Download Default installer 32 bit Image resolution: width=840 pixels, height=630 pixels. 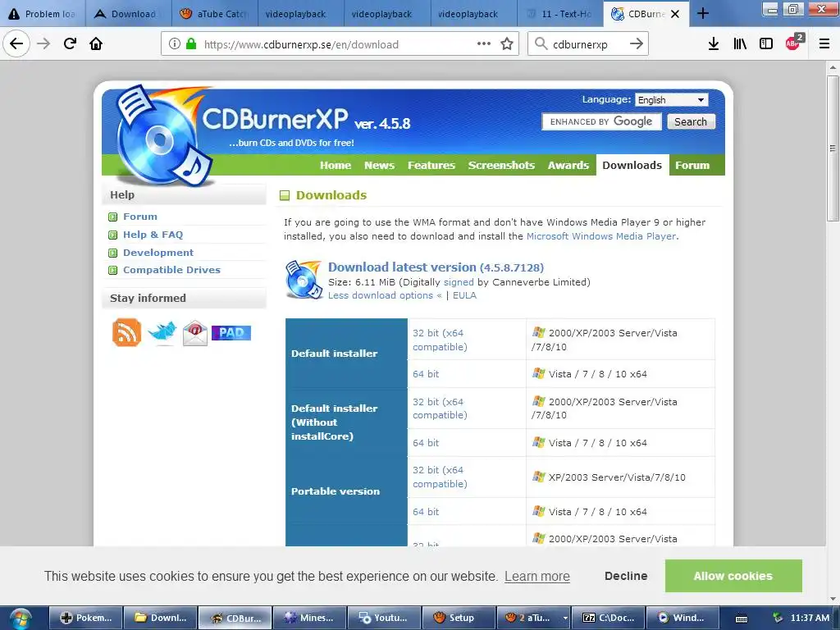(x=440, y=340)
